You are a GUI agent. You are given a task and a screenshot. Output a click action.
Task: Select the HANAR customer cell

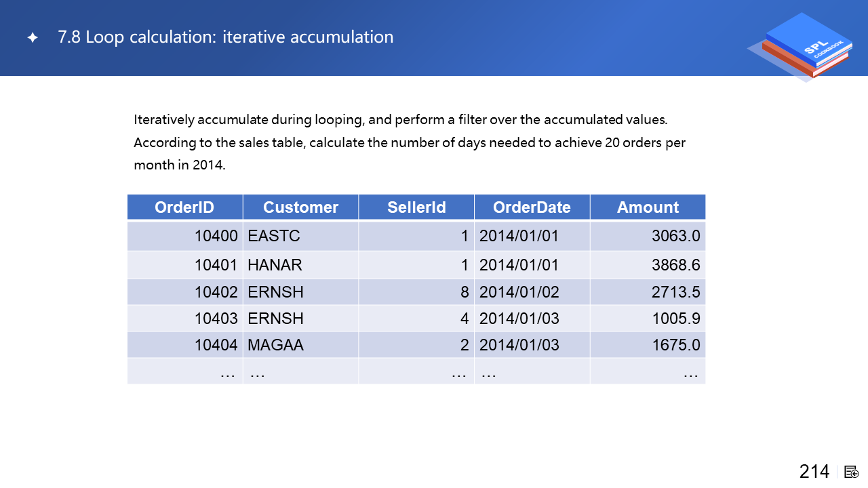pyautogui.click(x=275, y=265)
